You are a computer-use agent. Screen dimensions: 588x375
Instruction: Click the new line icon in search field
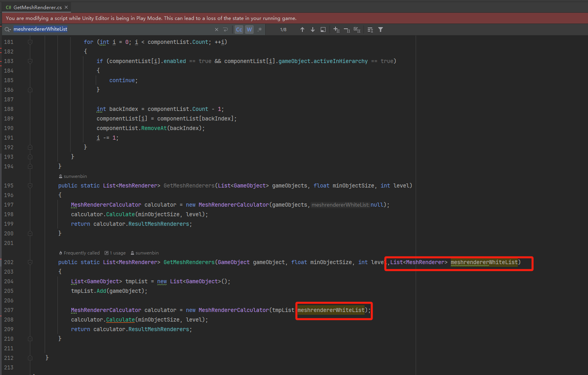tap(225, 29)
